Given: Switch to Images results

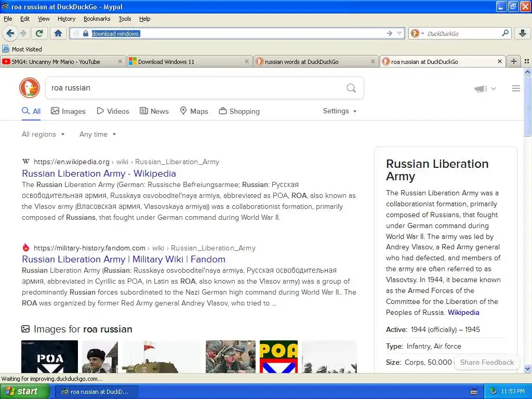Looking at the screenshot, I should tap(68, 111).
